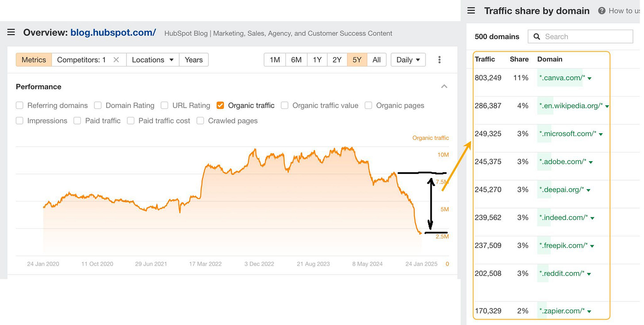Click the Traffic column header
This screenshot has width=644, height=325.
pyautogui.click(x=485, y=59)
